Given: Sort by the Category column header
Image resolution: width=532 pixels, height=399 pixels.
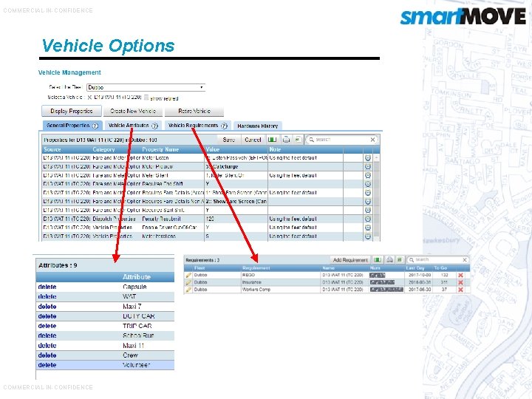Looking at the screenshot, I should [104, 149].
